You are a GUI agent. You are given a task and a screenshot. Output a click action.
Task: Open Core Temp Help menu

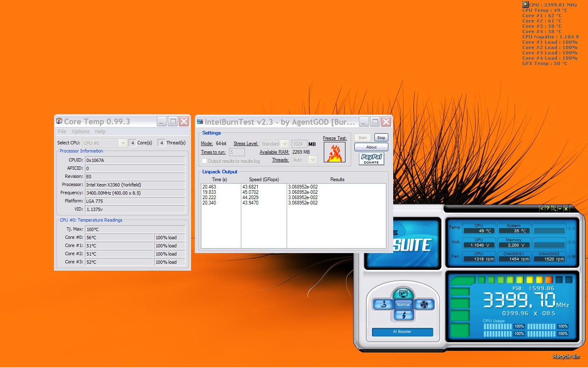pyautogui.click(x=100, y=132)
